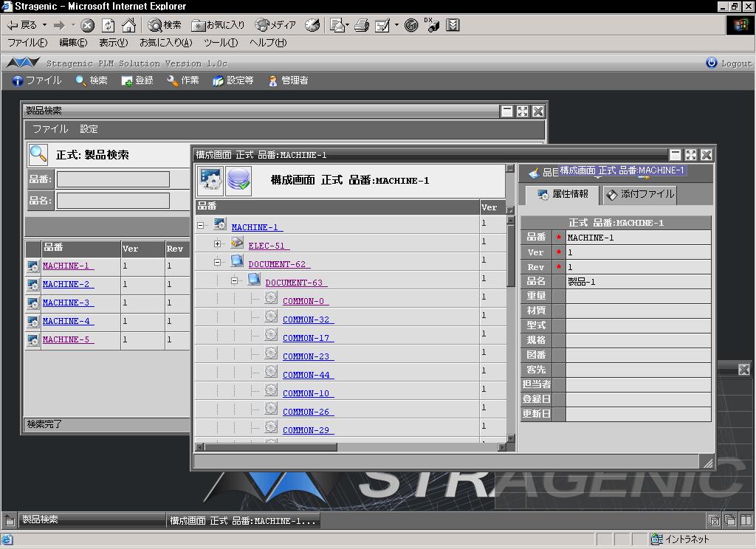756x549 pixels.
Task: Open IE ヘルプ(H) menu
Action: (268, 43)
